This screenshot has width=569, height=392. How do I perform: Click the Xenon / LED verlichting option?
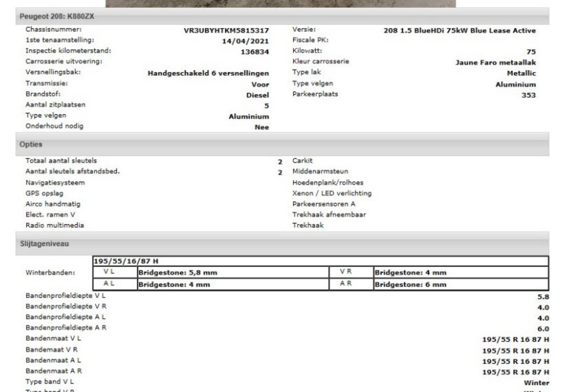point(332,194)
